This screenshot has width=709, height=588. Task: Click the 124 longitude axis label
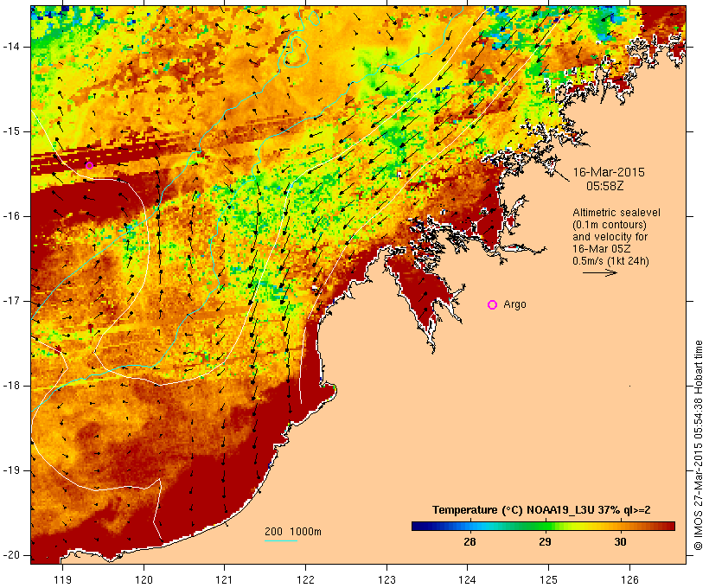click(468, 579)
